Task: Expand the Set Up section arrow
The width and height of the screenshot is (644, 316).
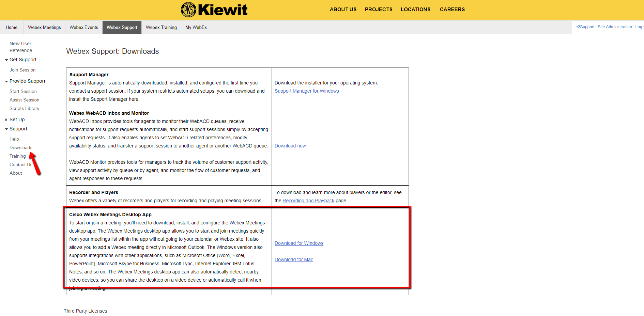Action: tap(6, 120)
